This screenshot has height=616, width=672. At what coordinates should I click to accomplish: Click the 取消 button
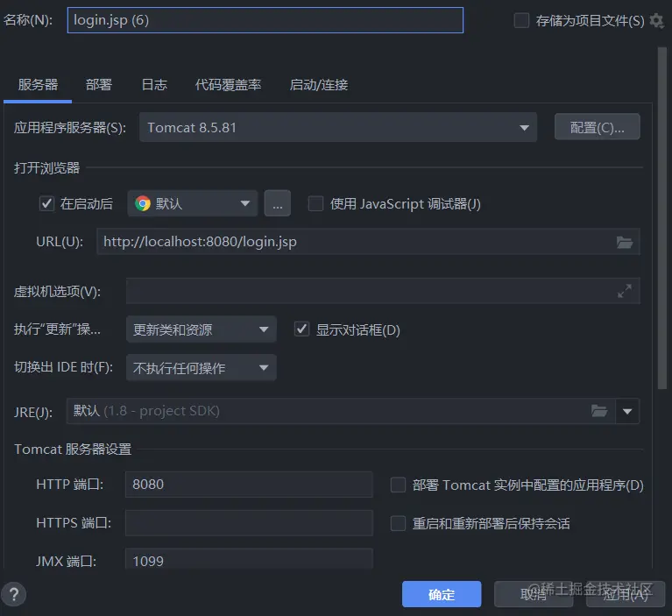[x=534, y=594]
